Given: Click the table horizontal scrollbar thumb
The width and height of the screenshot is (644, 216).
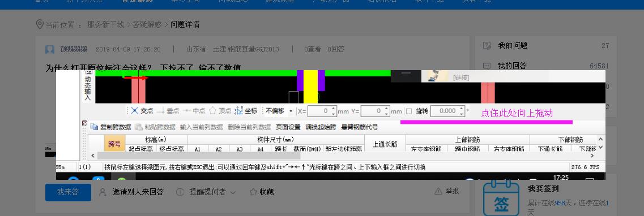Looking at the screenshot, I should (x=199, y=155).
